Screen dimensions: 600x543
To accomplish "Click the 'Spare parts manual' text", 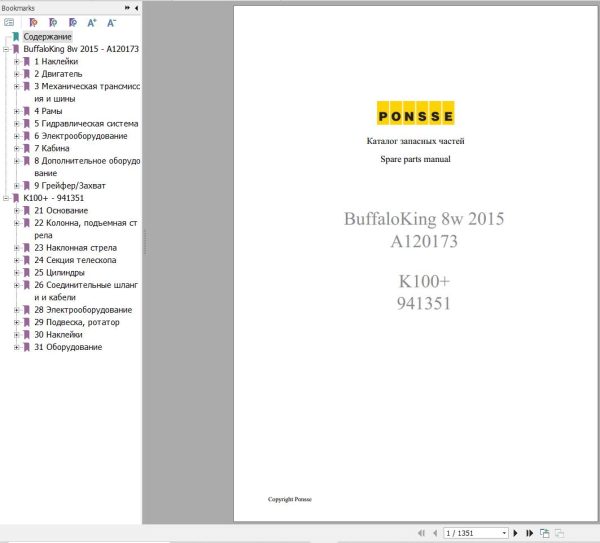I will pos(415,159).
